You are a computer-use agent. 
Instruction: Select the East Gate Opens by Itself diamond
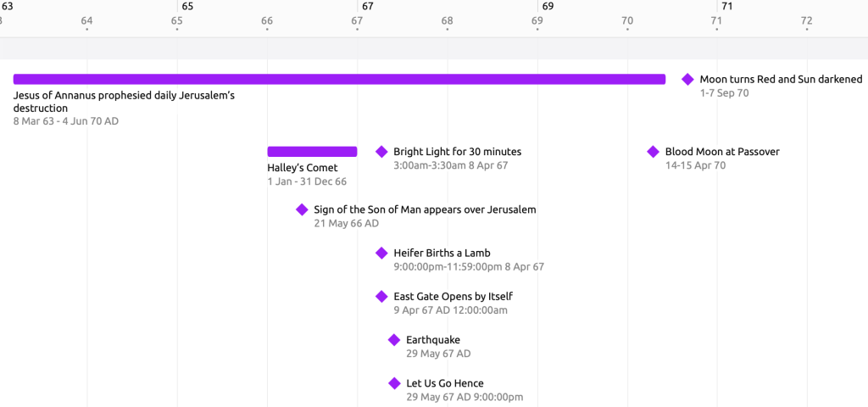[x=381, y=296]
